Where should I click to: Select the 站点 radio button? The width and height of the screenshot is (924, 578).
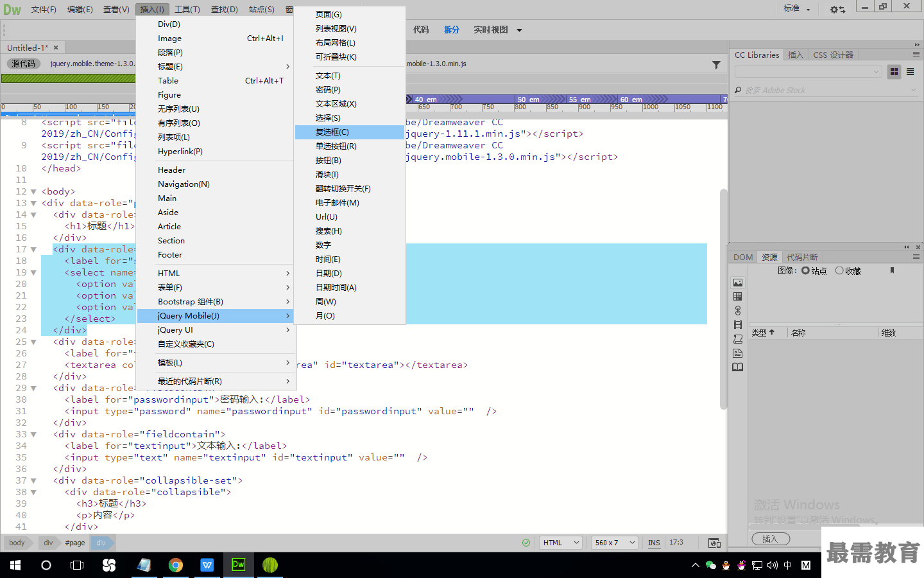[805, 271]
